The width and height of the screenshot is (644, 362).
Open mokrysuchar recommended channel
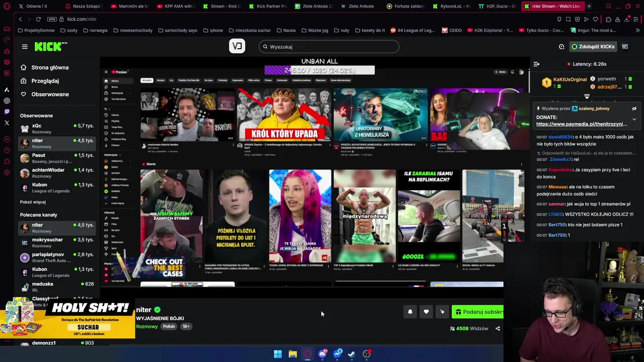56,242
